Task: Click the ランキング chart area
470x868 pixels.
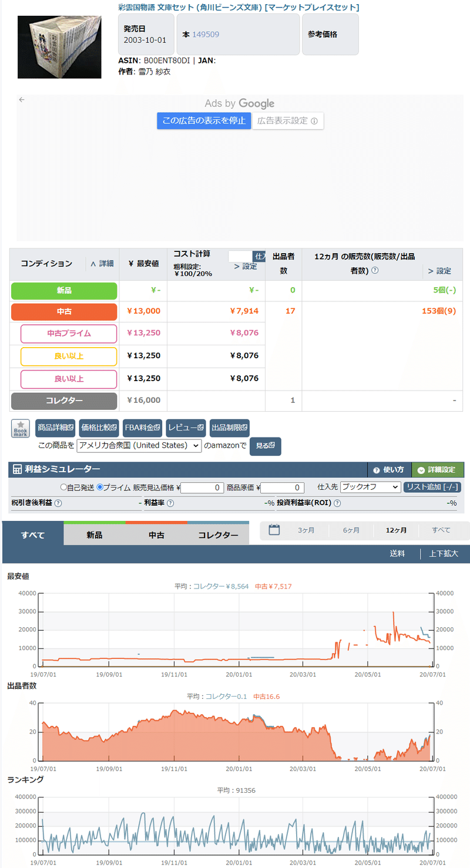Action: (237, 826)
